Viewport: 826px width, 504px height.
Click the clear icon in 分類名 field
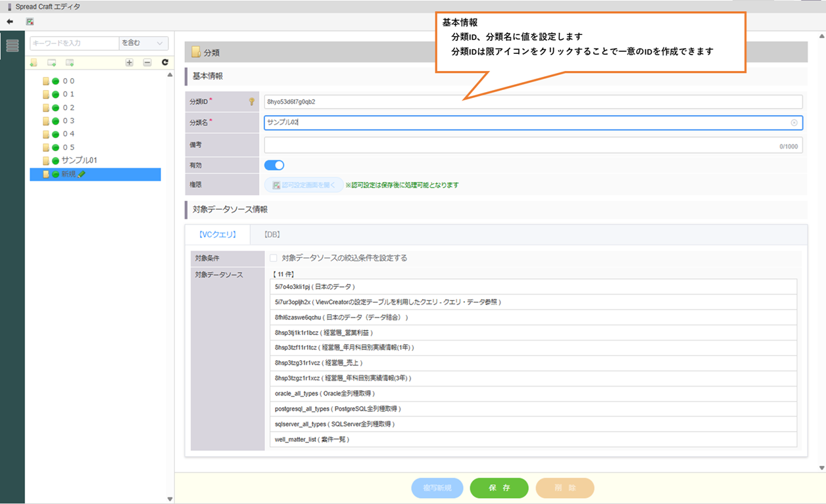coord(794,123)
